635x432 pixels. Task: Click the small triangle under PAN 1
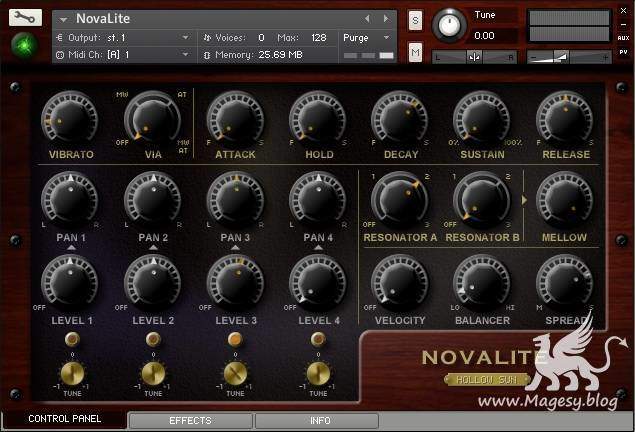coord(71,247)
